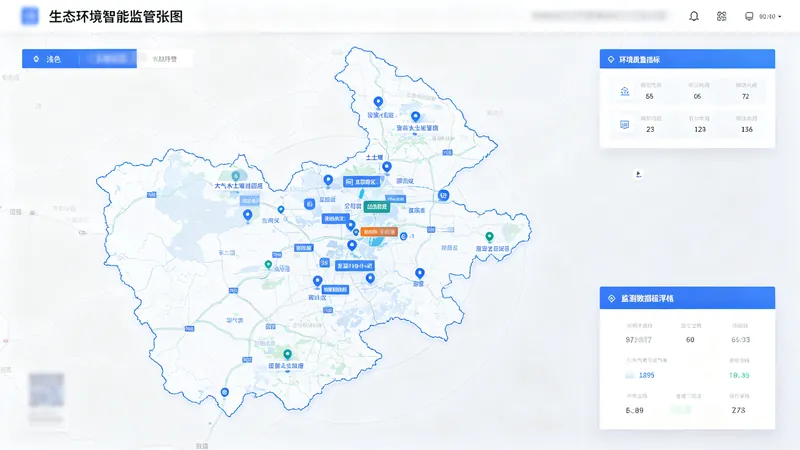Click the 环境质量指标 panel header
Screen dimensions: 800x450
pos(687,59)
